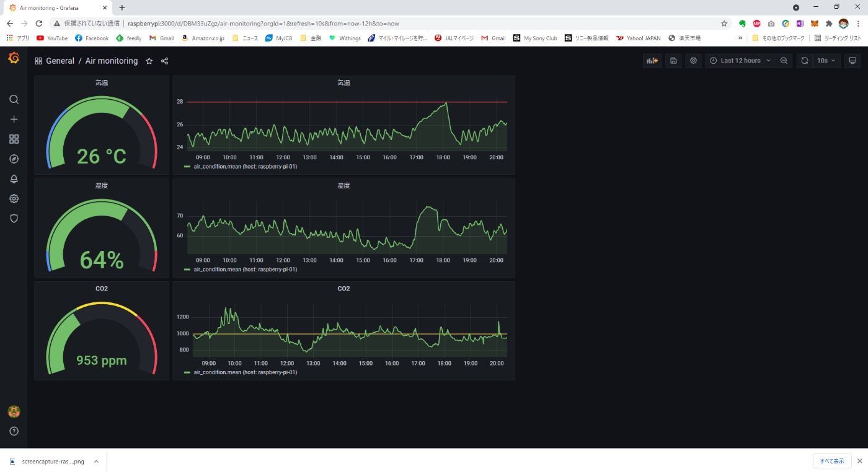Open the Server Admin shield icon
Viewport: 868px width, 474px height.
click(x=14, y=218)
